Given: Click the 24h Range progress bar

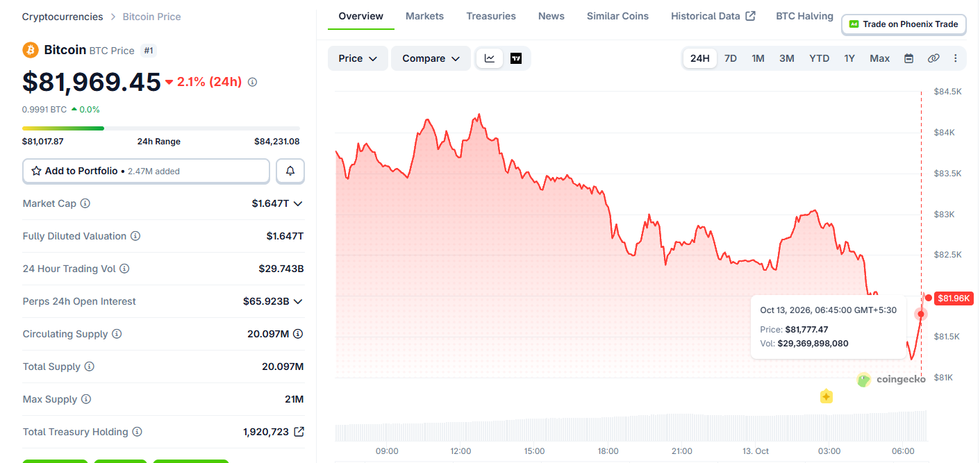Looking at the screenshot, I should coord(161,128).
